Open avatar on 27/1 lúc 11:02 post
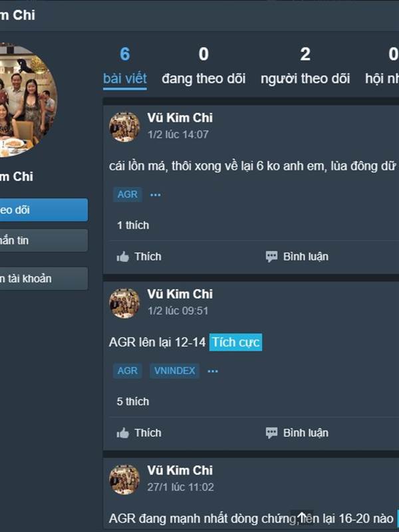Viewport: 399px width, 532px height. (124, 479)
